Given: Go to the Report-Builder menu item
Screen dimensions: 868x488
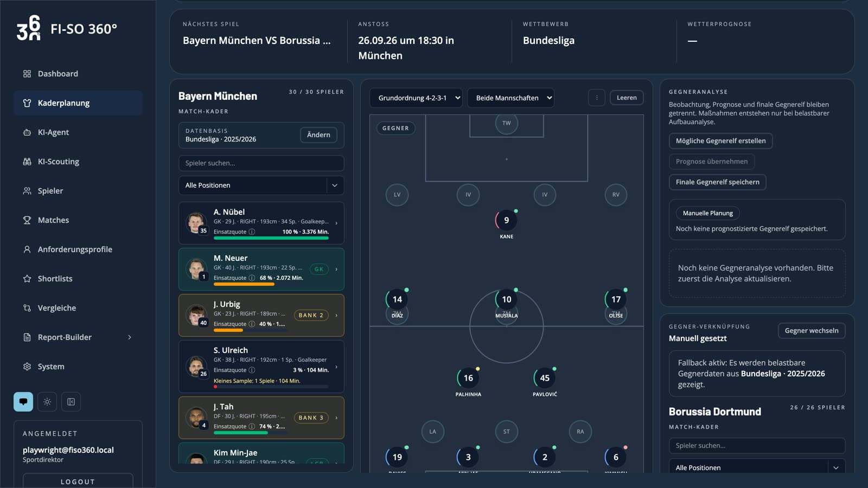Looking at the screenshot, I should pyautogui.click(x=78, y=337).
